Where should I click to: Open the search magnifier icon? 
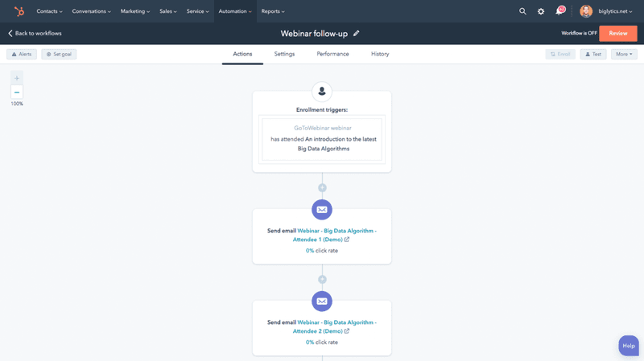[x=522, y=11]
